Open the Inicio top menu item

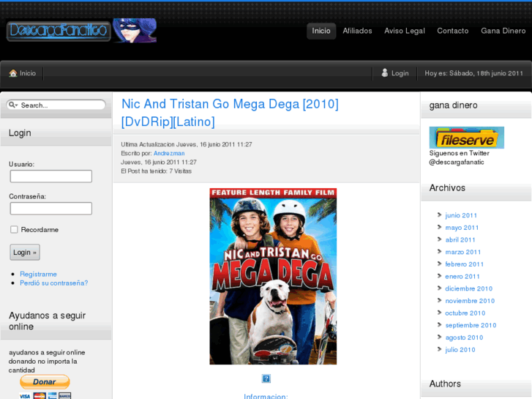(x=321, y=31)
